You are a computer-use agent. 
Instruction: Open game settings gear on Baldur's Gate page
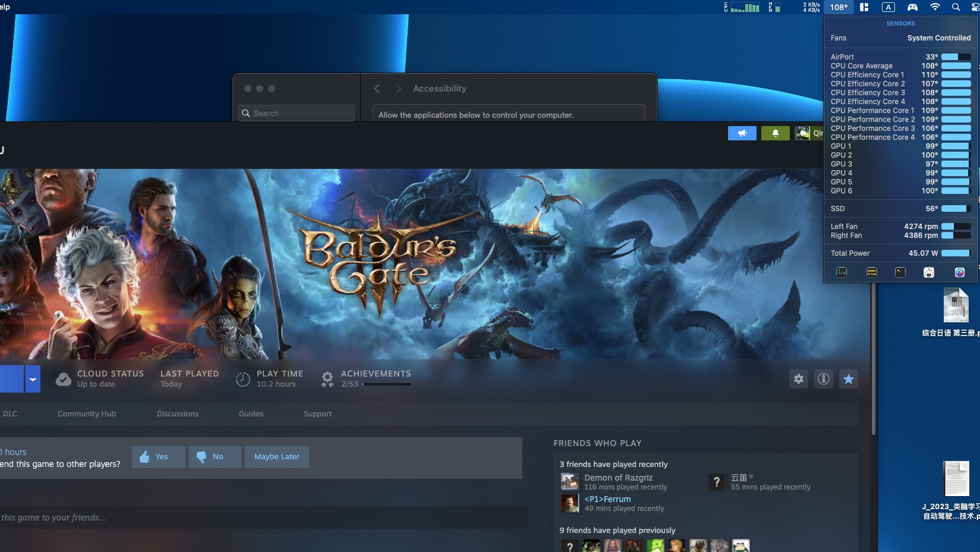point(799,379)
